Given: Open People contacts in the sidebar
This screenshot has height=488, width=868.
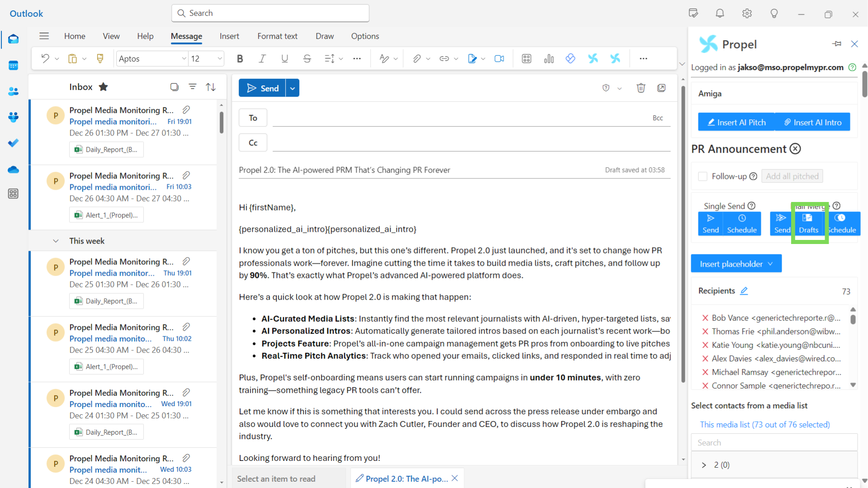Looking at the screenshot, I should [x=13, y=92].
